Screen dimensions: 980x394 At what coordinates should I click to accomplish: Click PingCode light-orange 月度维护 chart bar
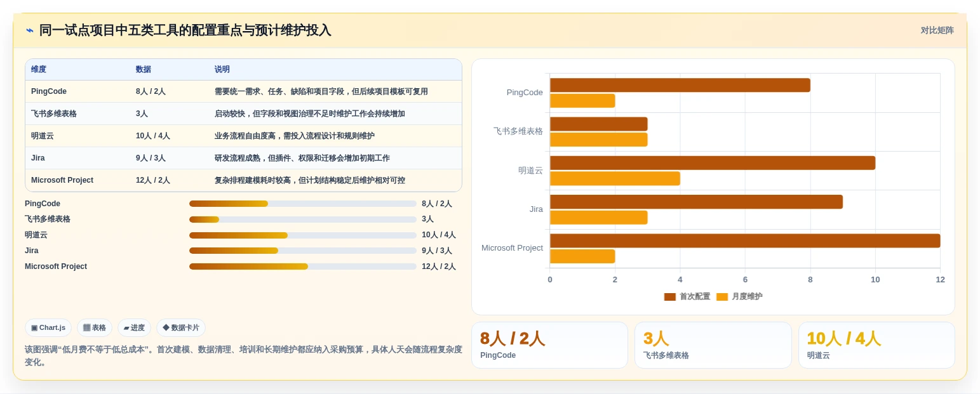(582, 101)
